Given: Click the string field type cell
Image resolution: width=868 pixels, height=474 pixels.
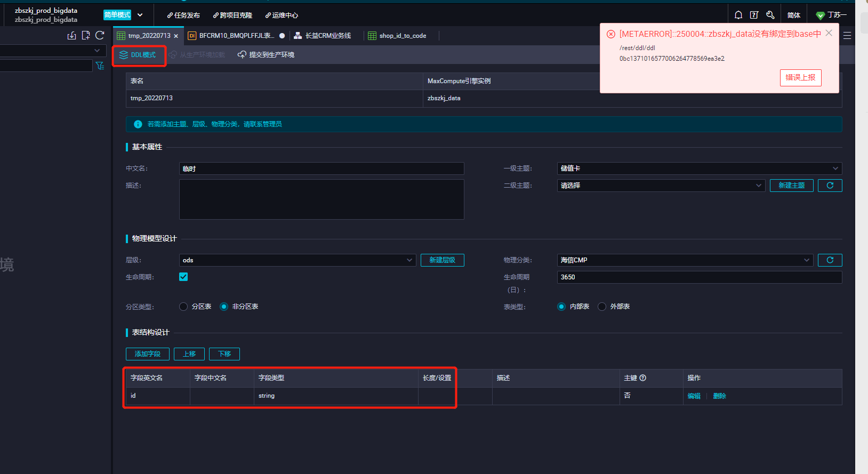Looking at the screenshot, I should pos(336,396).
